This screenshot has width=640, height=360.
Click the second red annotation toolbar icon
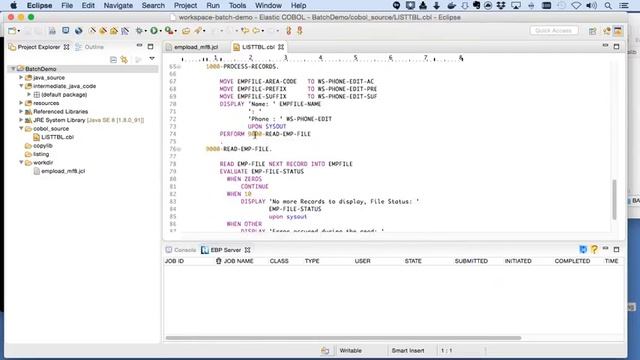click(x=300, y=31)
